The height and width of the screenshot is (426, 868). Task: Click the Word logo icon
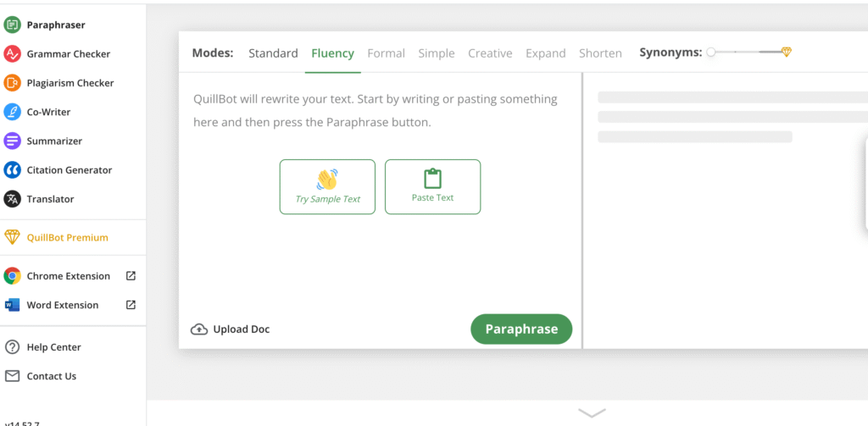(x=12, y=305)
